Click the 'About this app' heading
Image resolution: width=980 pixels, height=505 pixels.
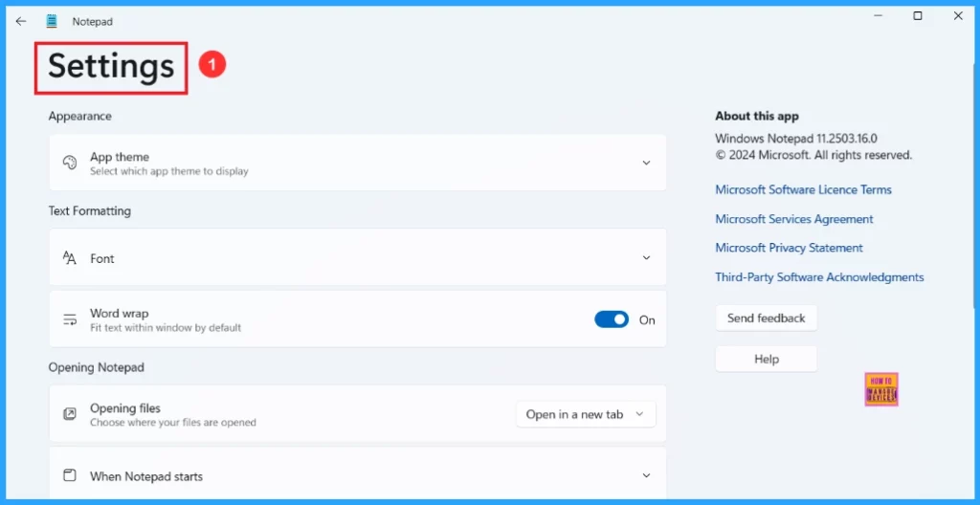757,116
